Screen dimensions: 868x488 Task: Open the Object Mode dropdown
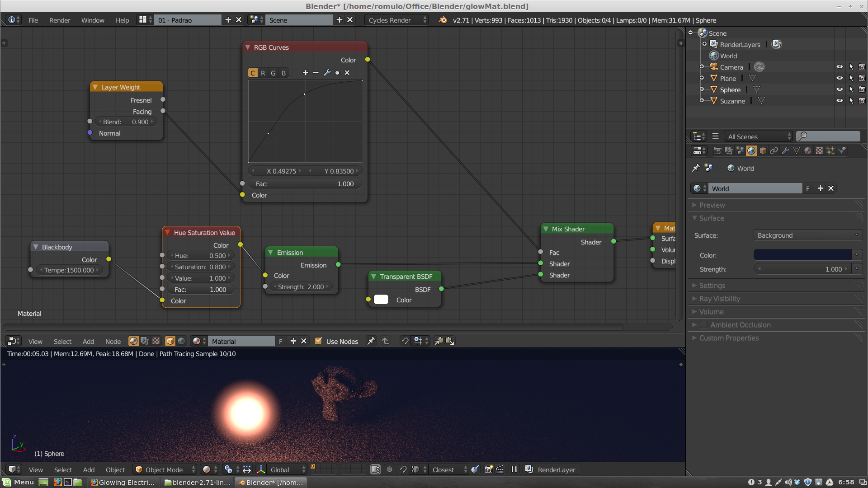[165, 469]
